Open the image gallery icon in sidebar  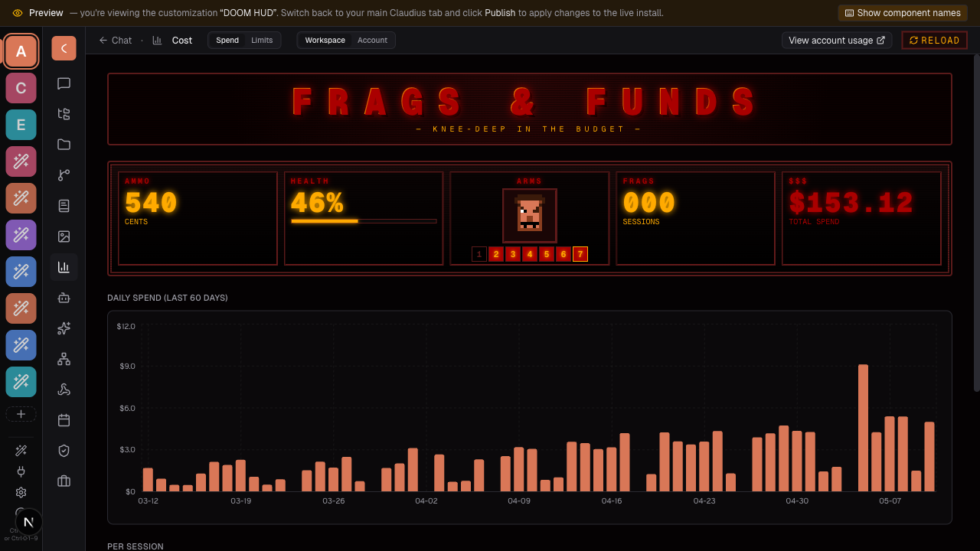click(x=64, y=236)
